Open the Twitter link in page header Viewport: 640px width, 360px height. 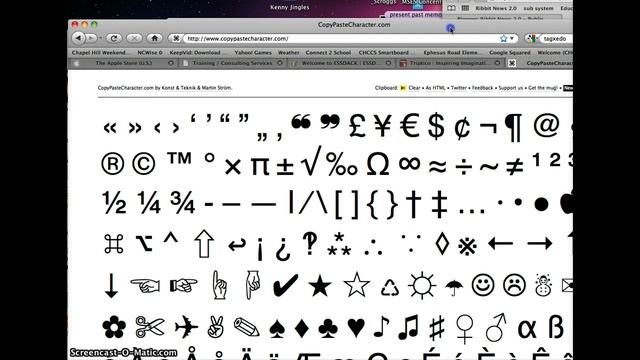[458, 88]
